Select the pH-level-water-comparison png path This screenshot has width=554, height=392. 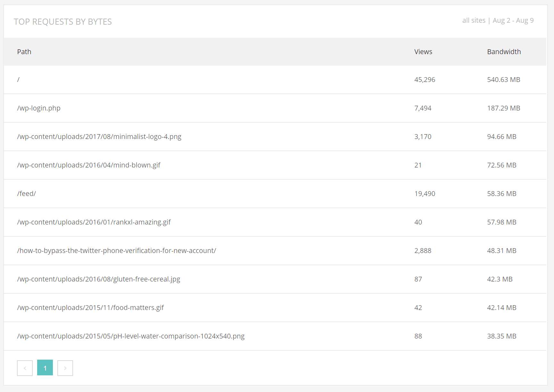click(131, 336)
